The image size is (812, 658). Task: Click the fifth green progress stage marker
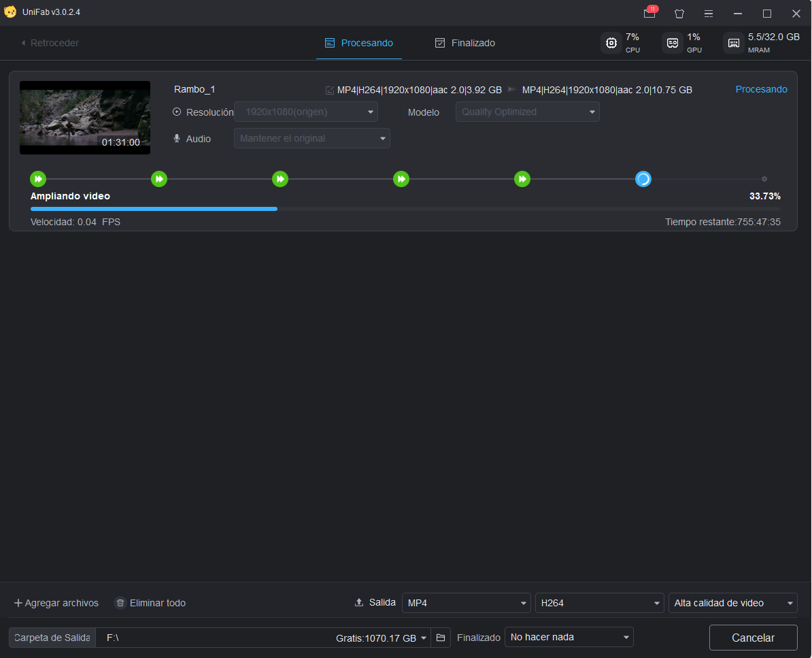[522, 179]
